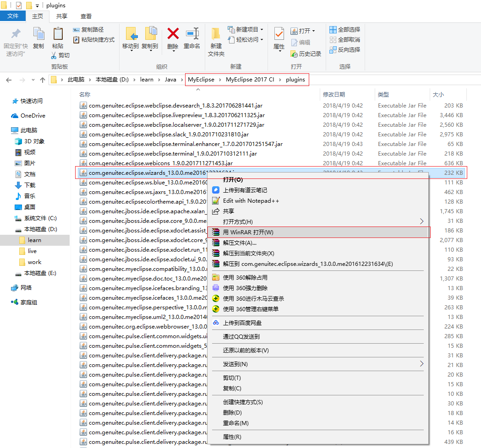Expand the recent locations dropdown arrow
Image resolution: width=481 pixels, height=448 pixels.
(33, 80)
